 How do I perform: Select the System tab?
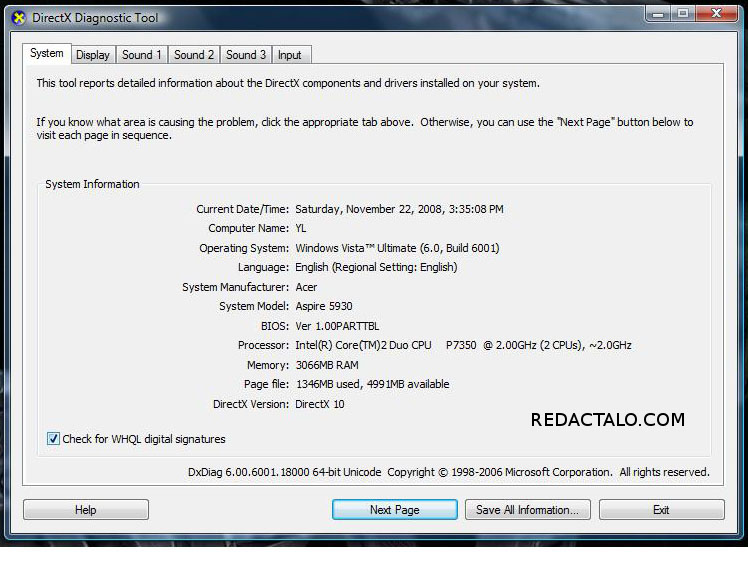(47, 54)
